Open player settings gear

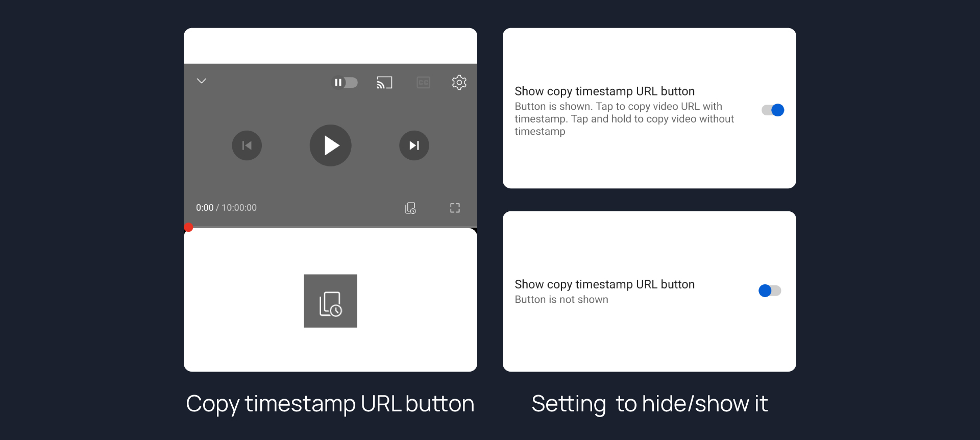click(x=459, y=83)
